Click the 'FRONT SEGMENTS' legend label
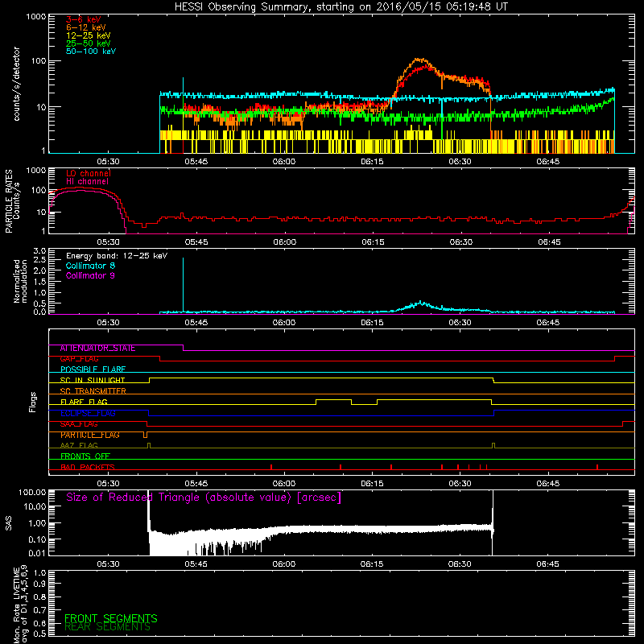 pyautogui.click(x=111, y=618)
